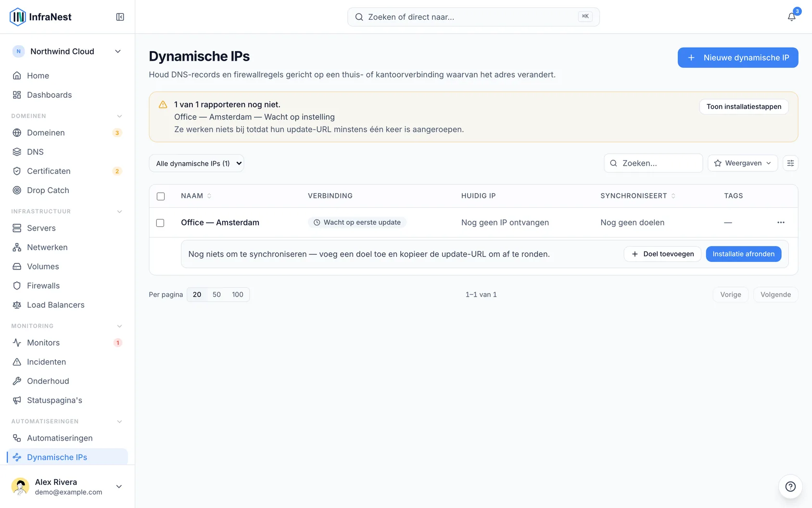Click the Onderhoud wrench icon
The image size is (812, 508).
pyautogui.click(x=17, y=381)
